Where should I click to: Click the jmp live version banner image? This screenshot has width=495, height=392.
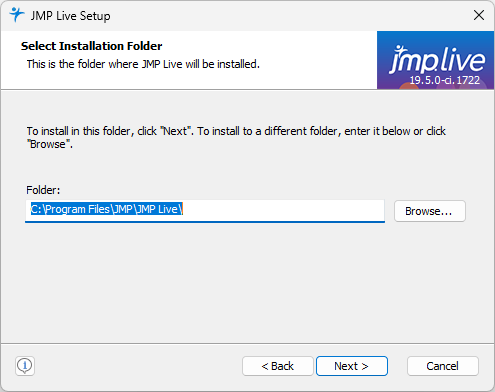click(435, 60)
